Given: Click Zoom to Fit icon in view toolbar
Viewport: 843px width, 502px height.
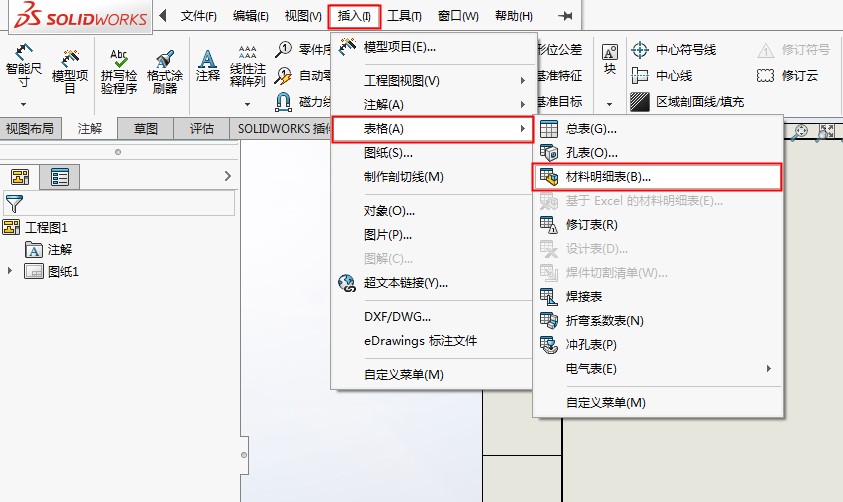Looking at the screenshot, I should click(x=801, y=131).
